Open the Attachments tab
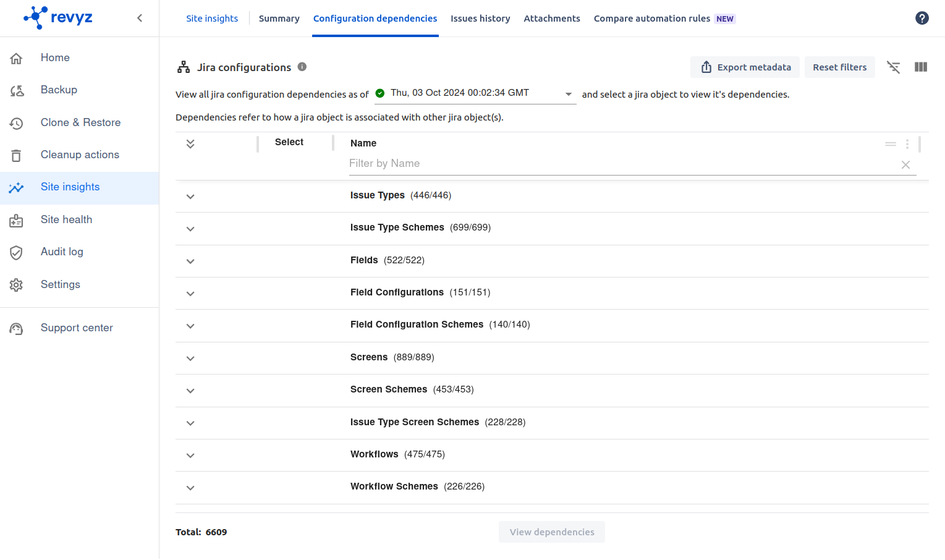The image size is (945, 560). tap(552, 19)
